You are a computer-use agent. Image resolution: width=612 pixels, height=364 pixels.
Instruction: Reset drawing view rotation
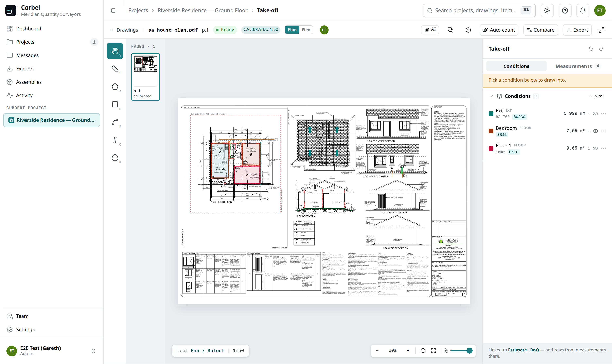coord(423,350)
